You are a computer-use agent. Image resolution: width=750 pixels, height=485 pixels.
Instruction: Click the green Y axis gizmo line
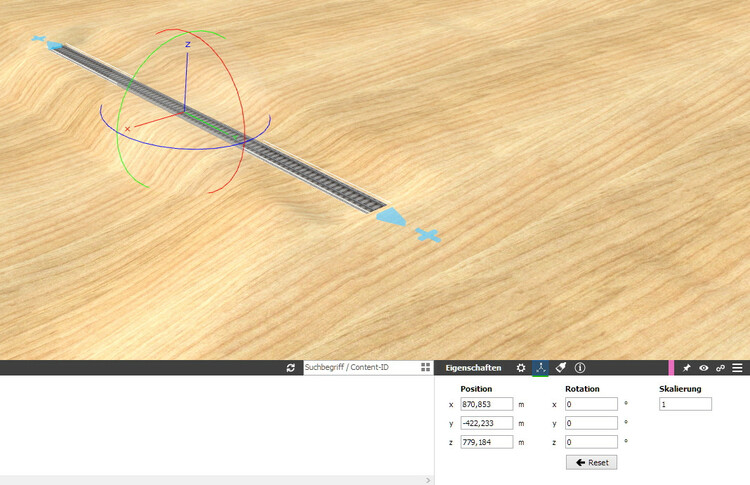[x=210, y=125]
